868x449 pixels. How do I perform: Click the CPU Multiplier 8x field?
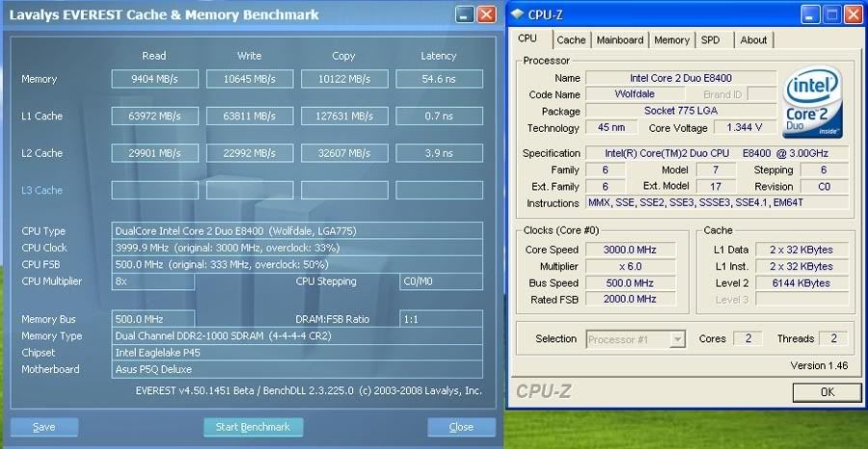click(x=153, y=281)
